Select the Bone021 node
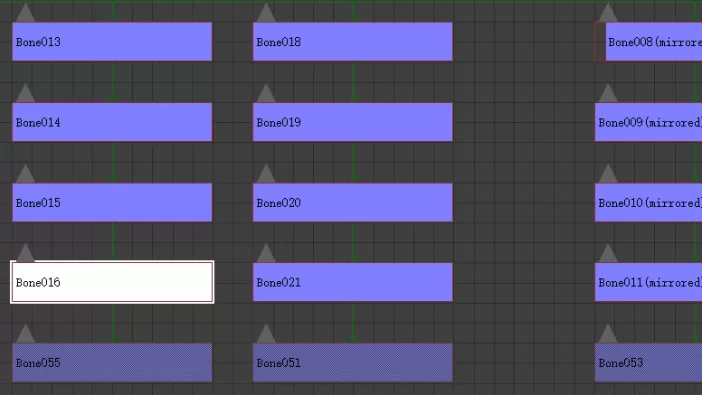The width and height of the screenshot is (702, 395). [353, 282]
